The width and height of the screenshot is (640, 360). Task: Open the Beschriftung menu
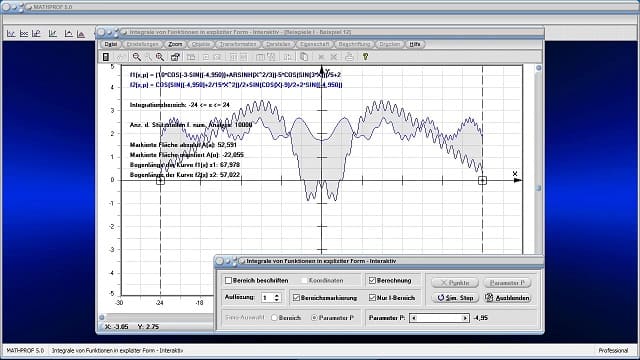click(x=354, y=44)
